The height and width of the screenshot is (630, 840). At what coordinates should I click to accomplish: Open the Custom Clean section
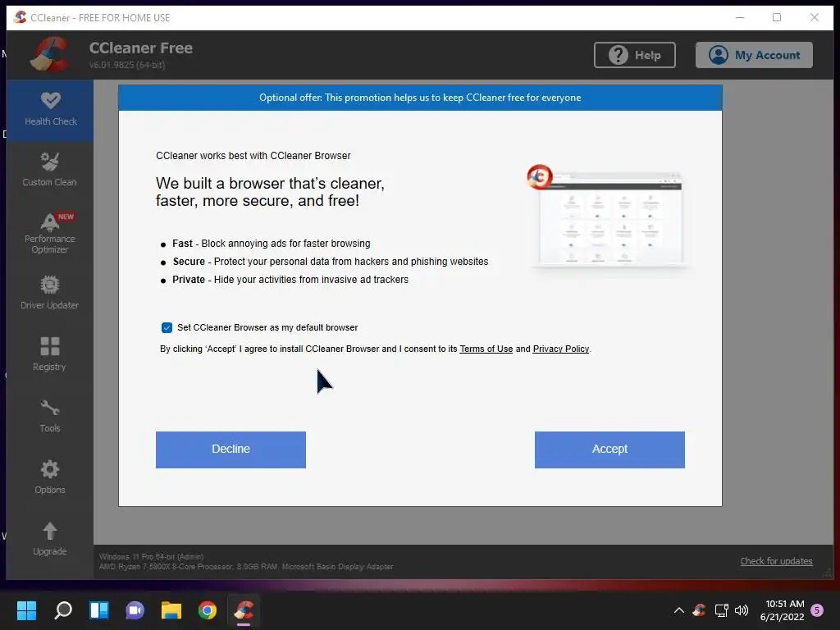point(50,170)
